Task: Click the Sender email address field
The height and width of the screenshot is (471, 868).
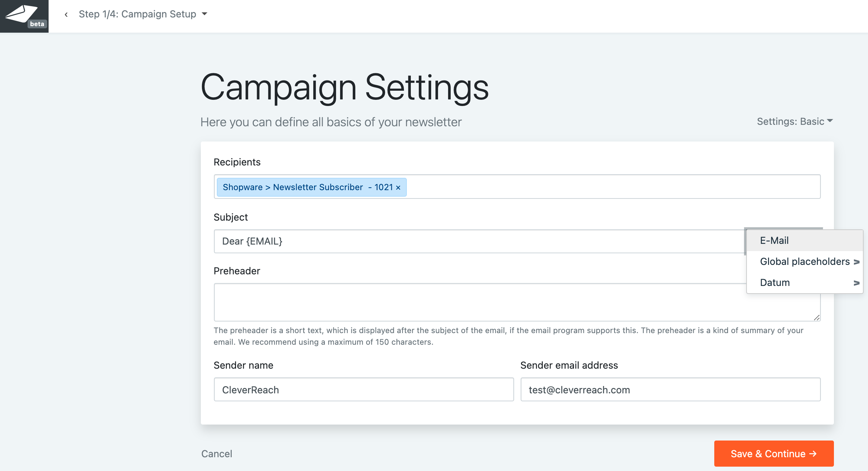Action: point(670,389)
